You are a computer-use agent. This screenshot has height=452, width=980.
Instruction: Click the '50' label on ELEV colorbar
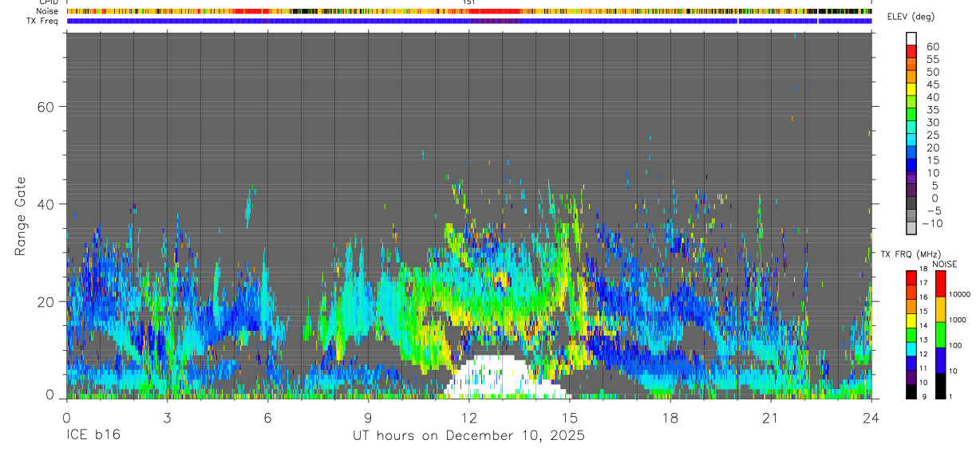click(932, 73)
